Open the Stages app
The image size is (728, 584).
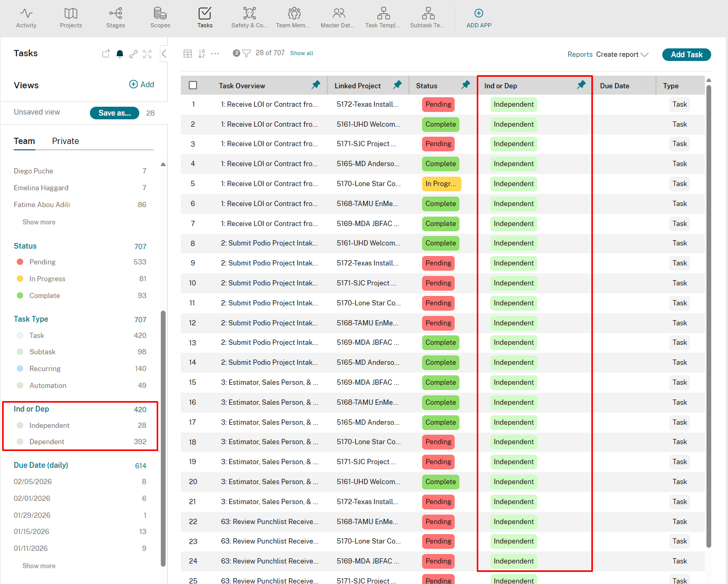click(116, 18)
